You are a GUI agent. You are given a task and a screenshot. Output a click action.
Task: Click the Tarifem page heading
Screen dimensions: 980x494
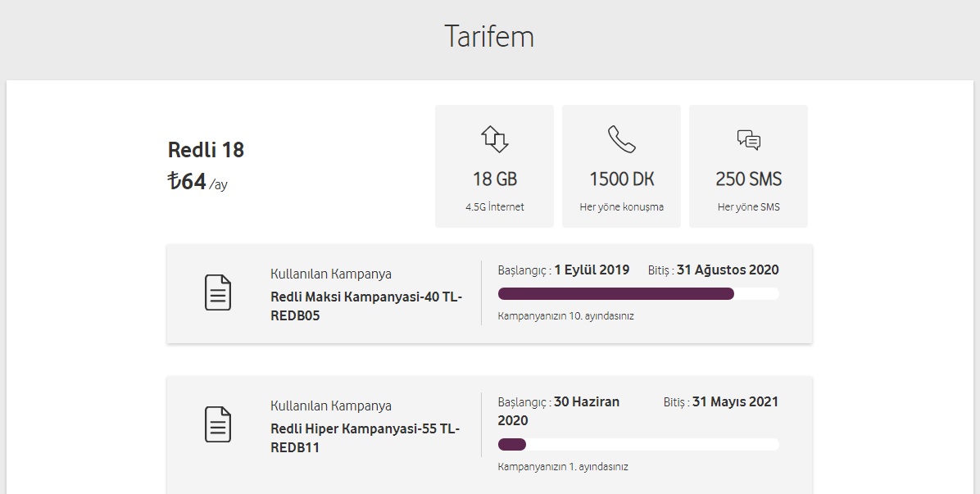click(489, 36)
